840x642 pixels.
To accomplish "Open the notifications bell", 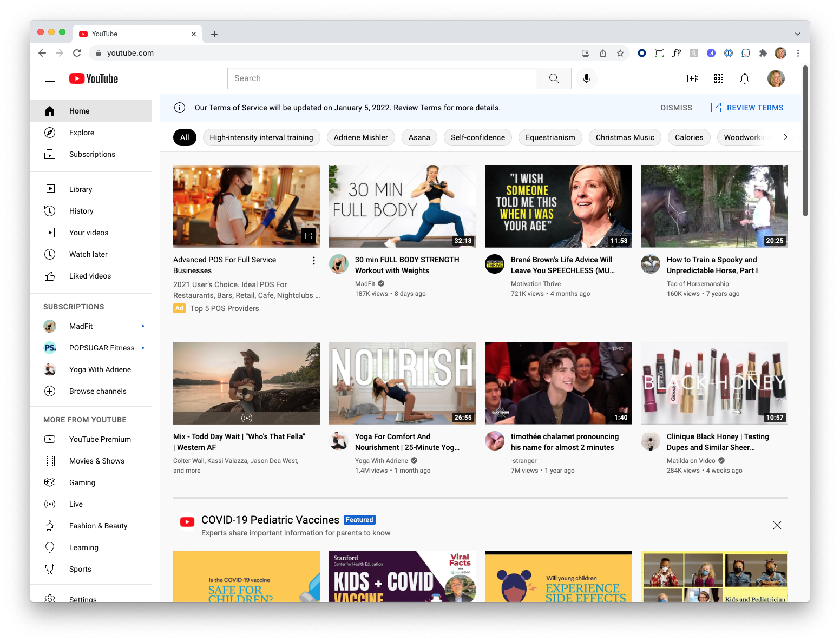I will click(x=745, y=78).
